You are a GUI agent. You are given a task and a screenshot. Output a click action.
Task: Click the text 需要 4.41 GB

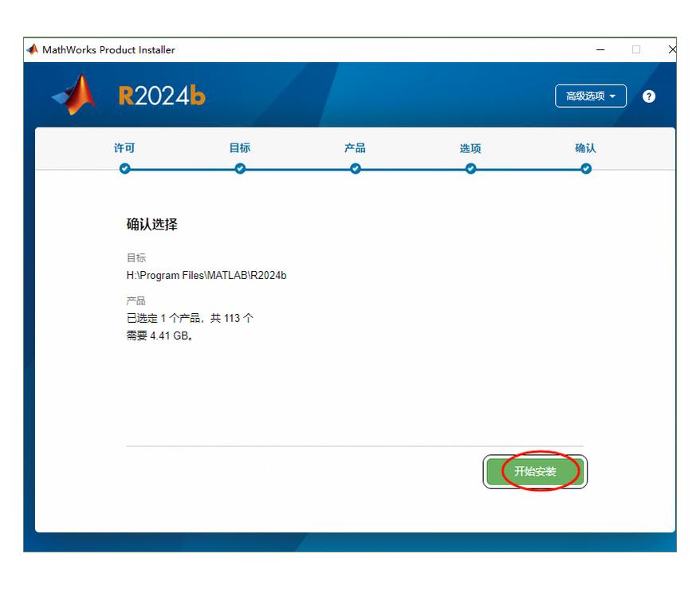pyautogui.click(x=159, y=336)
